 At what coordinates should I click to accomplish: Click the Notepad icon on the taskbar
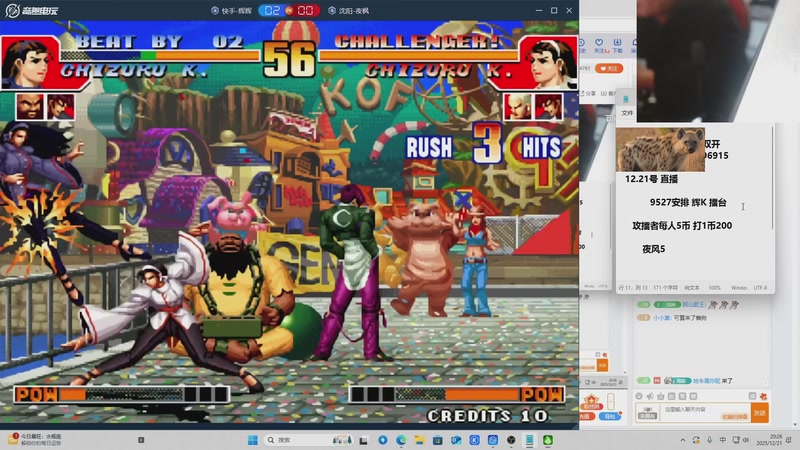pyautogui.click(x=530, y=440)
